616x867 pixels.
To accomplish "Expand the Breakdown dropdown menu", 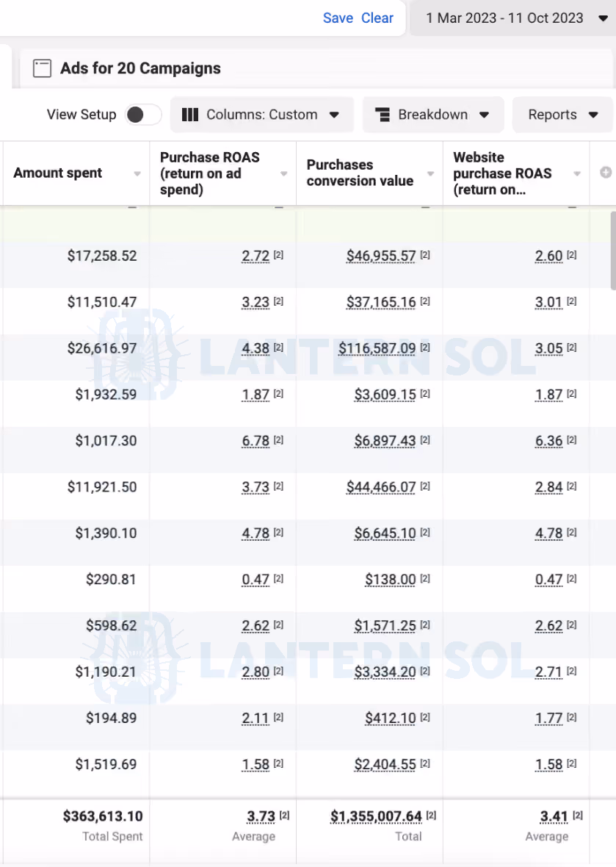I will (x=433, y=115).
